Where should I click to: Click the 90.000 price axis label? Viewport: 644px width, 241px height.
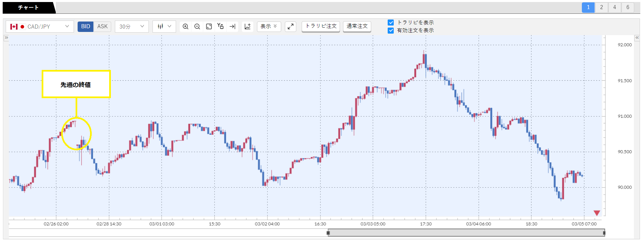(625, 188)
